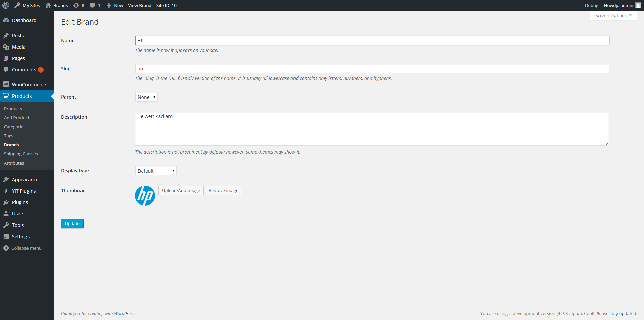The width and height of the screenshot is (644, 320).
Task: Follow the WordPress footer link
Action: pyautogui.click(x=124, y=313)
